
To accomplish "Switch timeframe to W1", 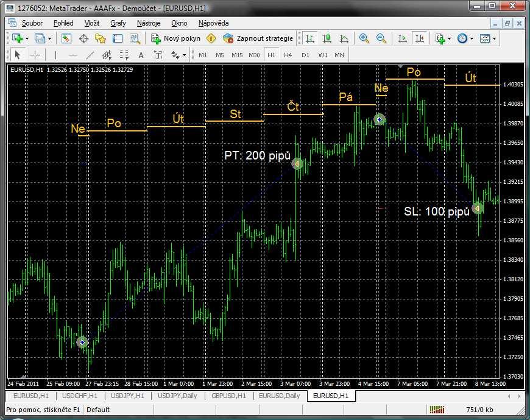I will (323, 55).
